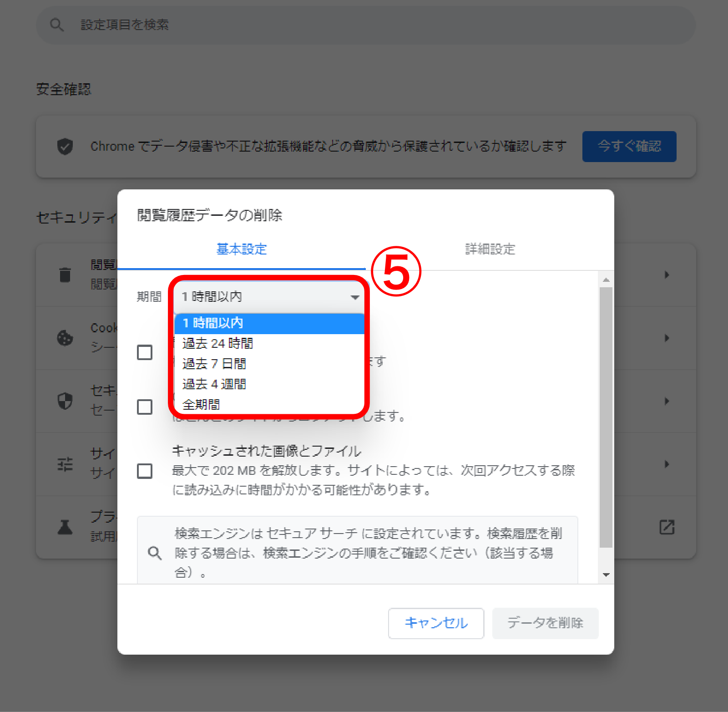Click the shield checkmark safety check icon

(65, 147)
